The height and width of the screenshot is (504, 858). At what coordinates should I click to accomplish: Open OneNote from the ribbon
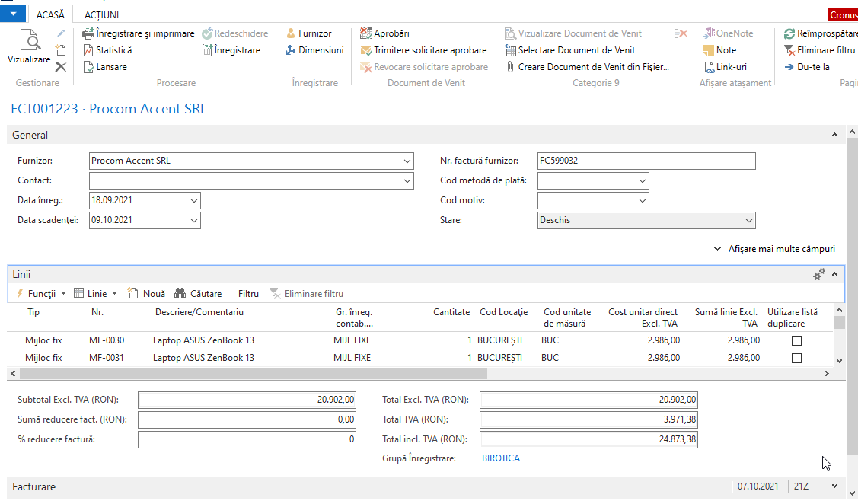click(x=729, y=33)
